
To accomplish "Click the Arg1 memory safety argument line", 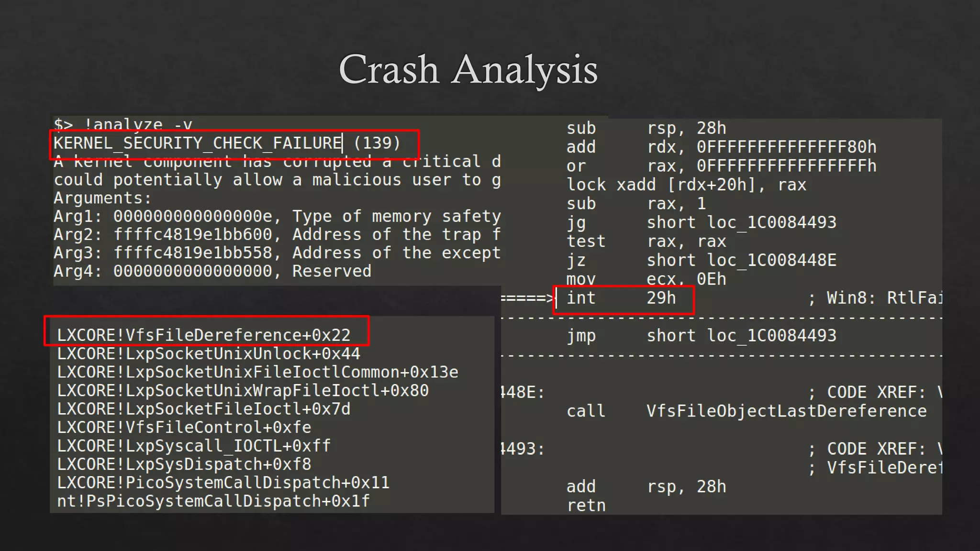I will (x=277, y=216).
